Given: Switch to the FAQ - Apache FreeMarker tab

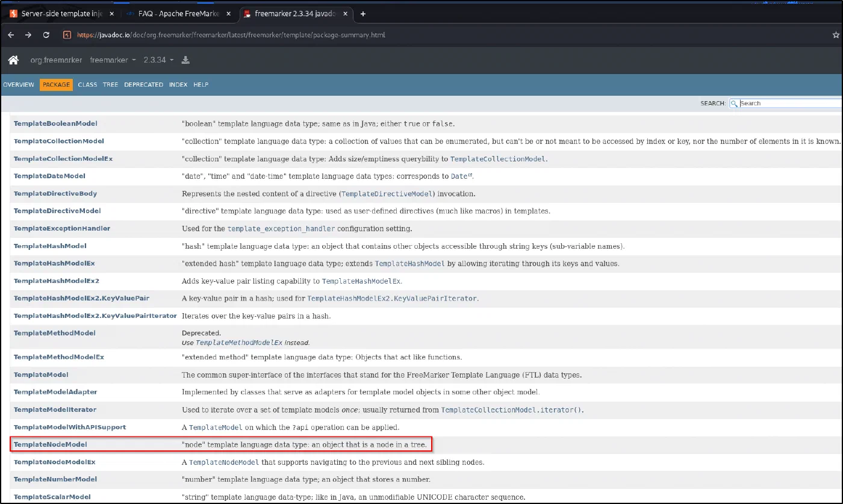Looking at the screenshot, I should coord(178,13).
